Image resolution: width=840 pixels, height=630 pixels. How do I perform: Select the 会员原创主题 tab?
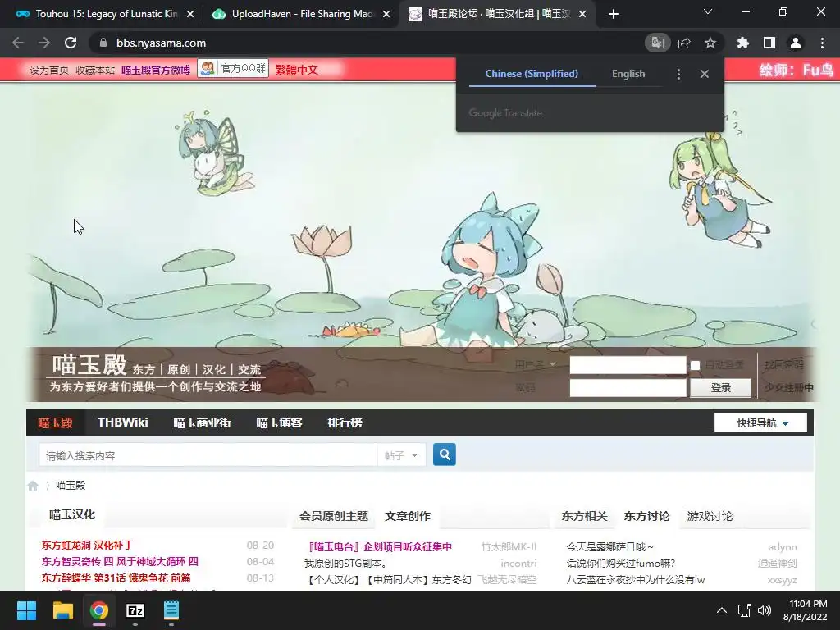coord(334,516)
